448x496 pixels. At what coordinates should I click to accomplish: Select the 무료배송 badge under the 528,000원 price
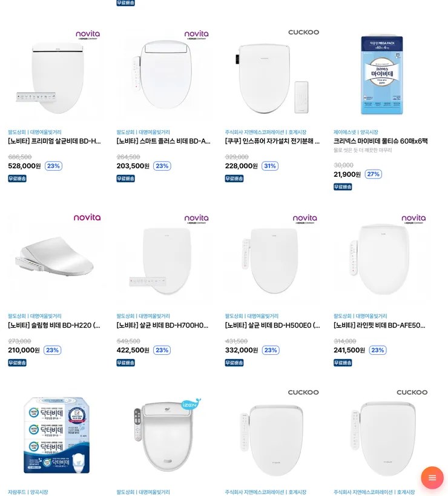tap(17, 179)
